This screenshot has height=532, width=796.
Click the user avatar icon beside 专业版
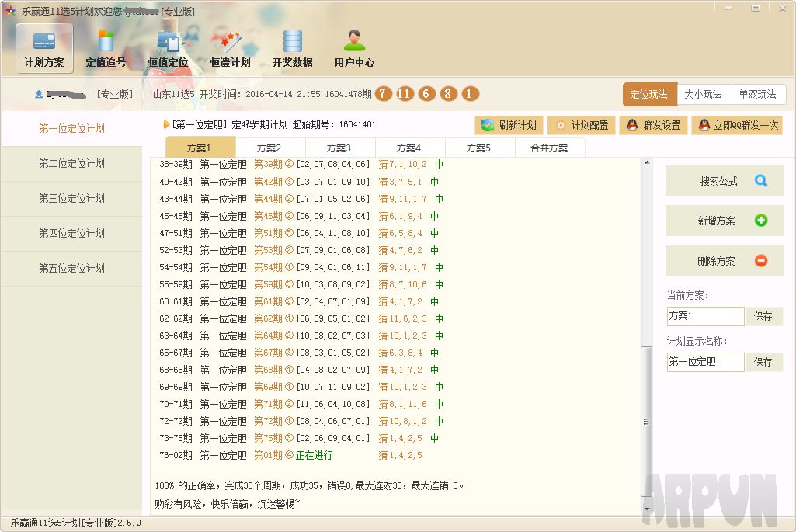(39, 94)
